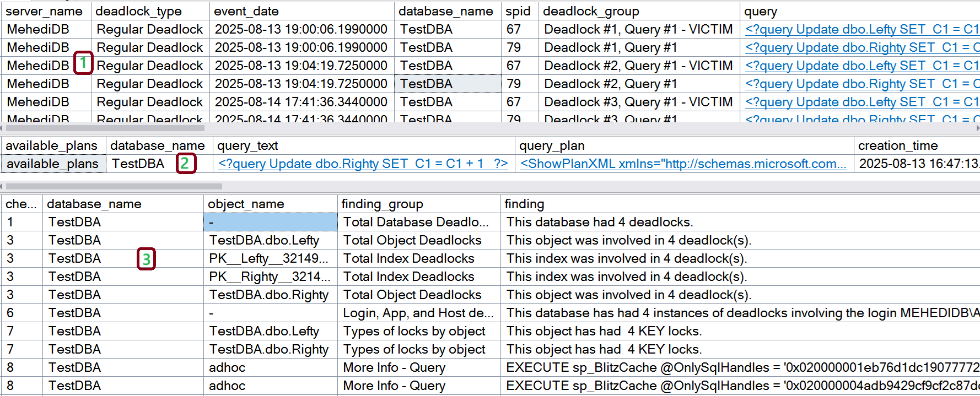980x396 pixels.
Task: Open the Lefty query link for Deadlock #3 VICTIM
Action: tap(861, 102)
